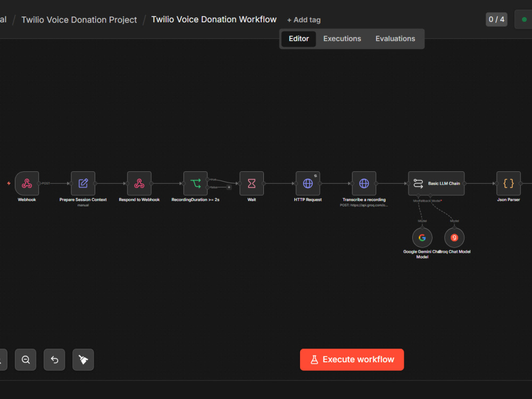Click the Model connector under Basic LLM Chain

tap(418, 196)
